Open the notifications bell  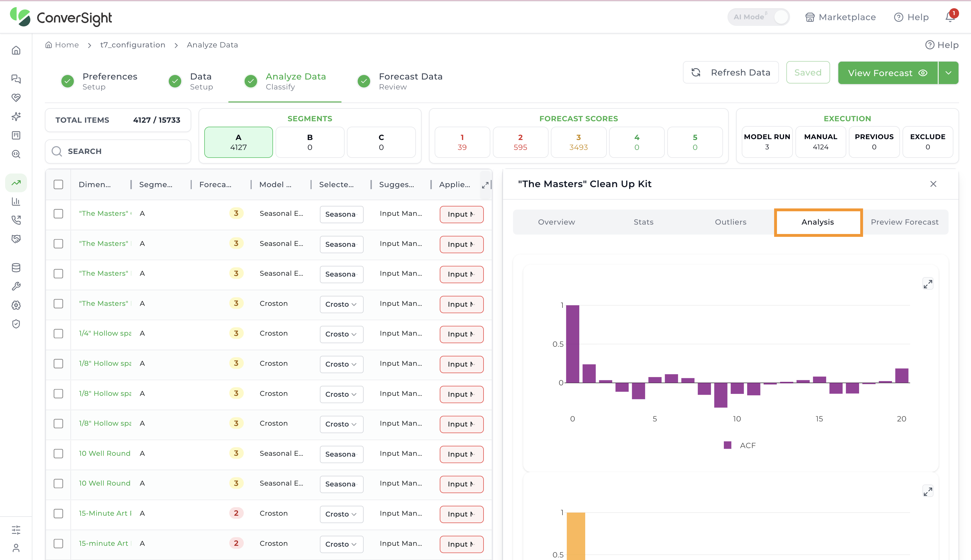[950, 17]
